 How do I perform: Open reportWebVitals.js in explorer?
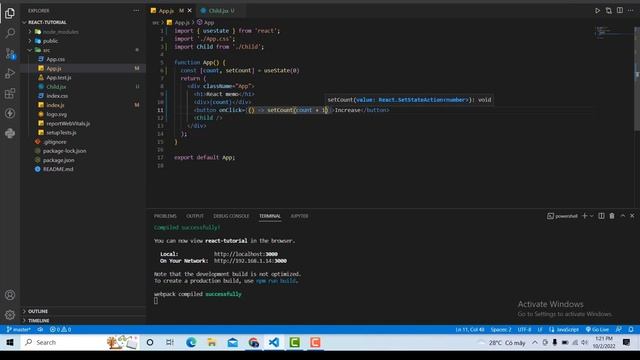point(83,123)
